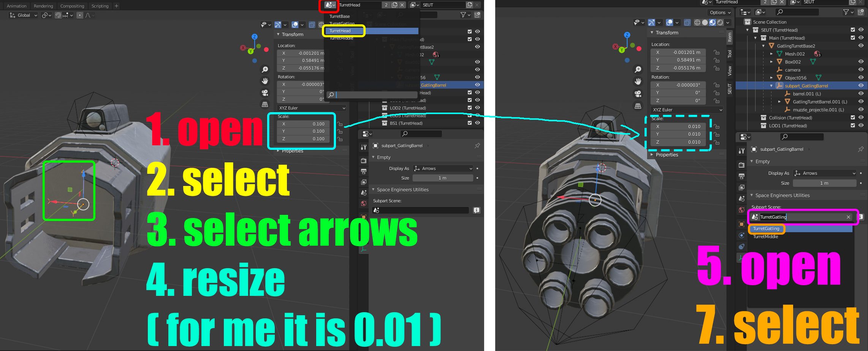Lock Scale Z in the right Transform panel
Viewport: 868px width, 351px height.
click(716, 142)
